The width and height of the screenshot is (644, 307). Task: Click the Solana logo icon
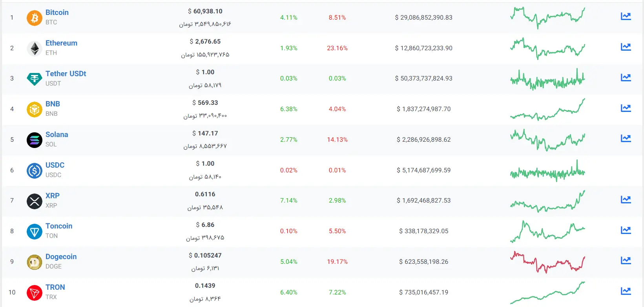(35, 140)
